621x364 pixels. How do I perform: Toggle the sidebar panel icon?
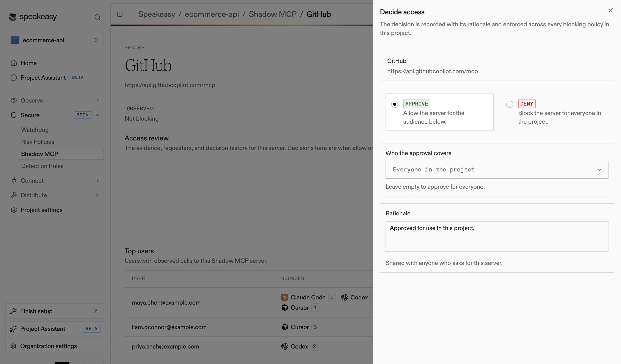[120, 14]
